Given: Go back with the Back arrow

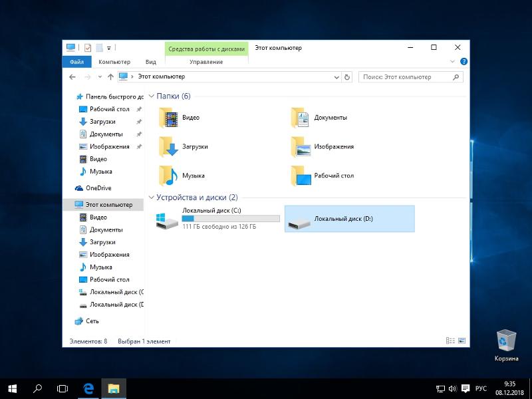Looking at the screenshot, I should [72, 77].
